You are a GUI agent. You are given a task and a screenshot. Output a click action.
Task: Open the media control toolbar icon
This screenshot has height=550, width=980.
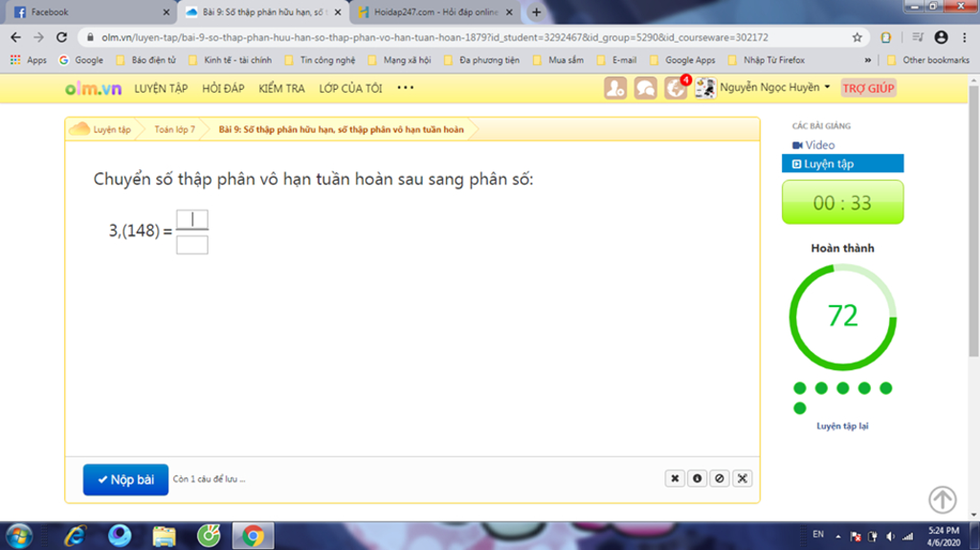point(917,37)
